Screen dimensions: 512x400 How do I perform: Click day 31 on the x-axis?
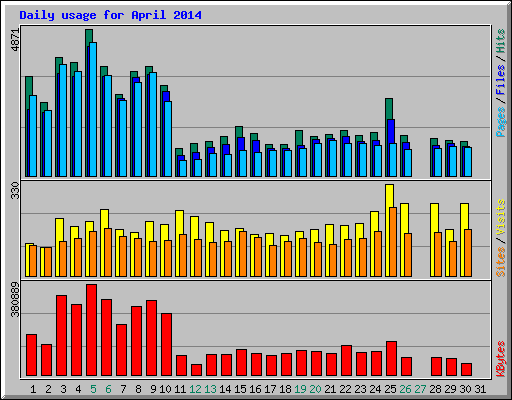480,389
